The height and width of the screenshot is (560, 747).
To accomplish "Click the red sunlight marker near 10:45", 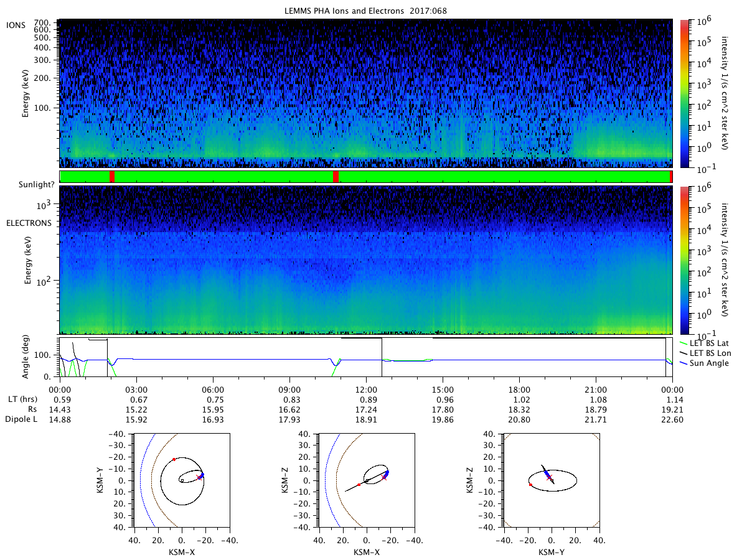I will (x=336, y=177).
